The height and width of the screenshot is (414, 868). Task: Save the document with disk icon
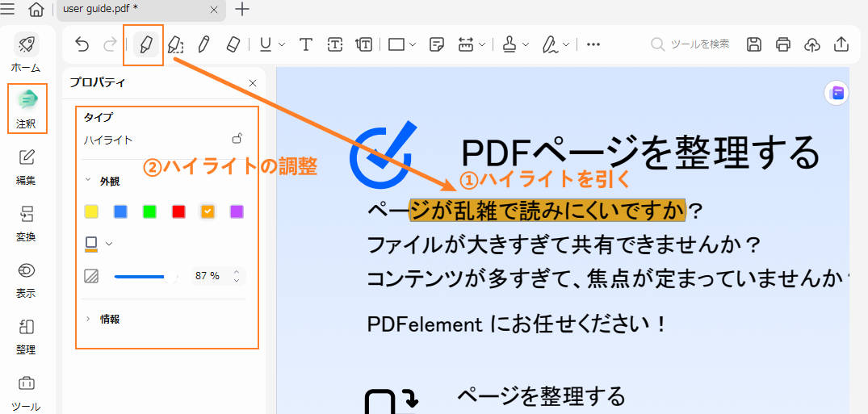[x=753, y=44]
